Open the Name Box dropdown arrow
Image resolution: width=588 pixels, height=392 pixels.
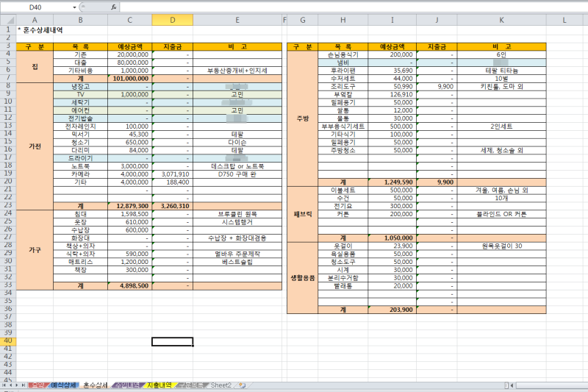(74, 7)
